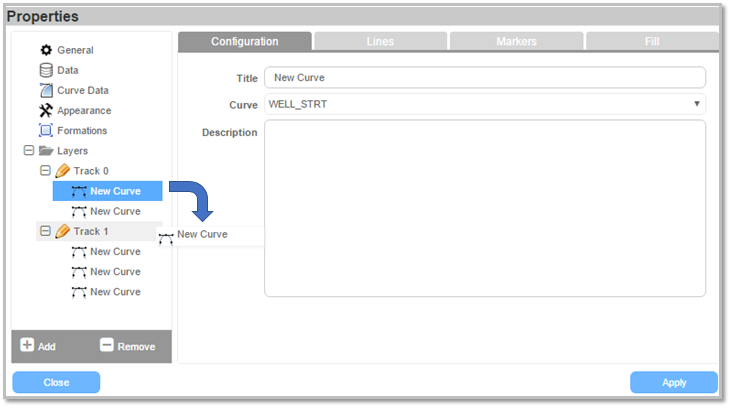Image resolution: width=731 pixels, height=408 pixels.
Task: Select the Appearance label
Action: tap(84, 111)
